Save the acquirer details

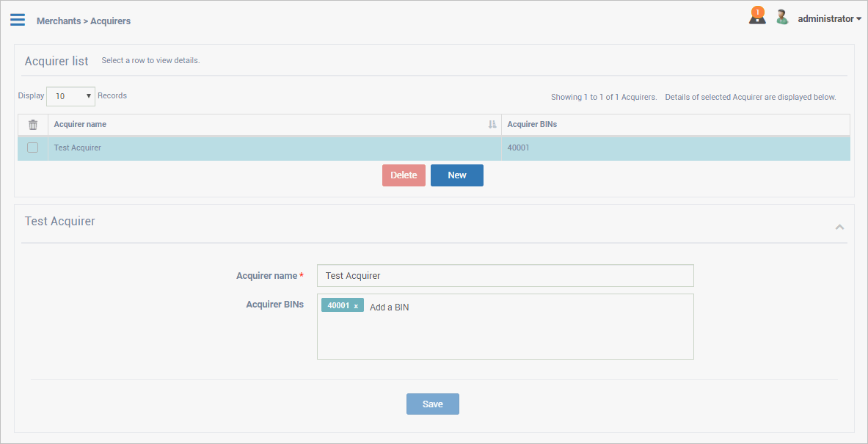point(432,404)
